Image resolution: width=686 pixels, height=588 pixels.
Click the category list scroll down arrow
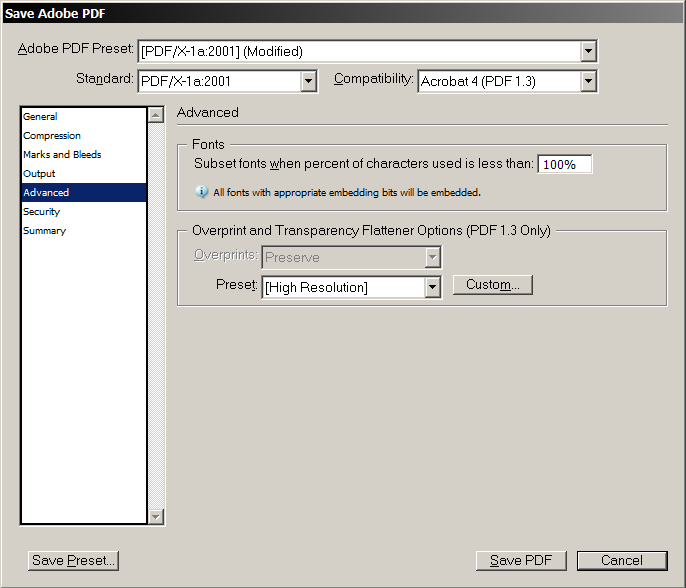(156, 517)
